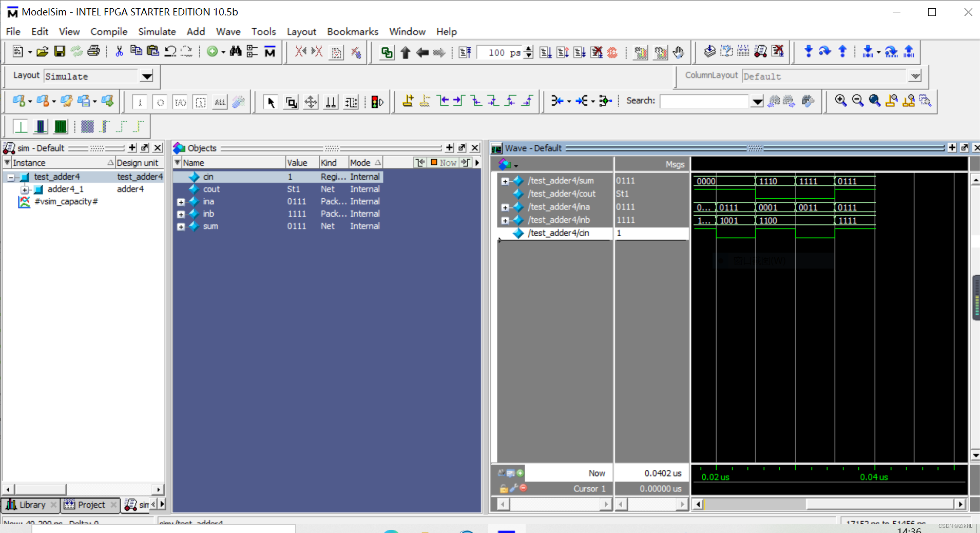This screenshot has width=980, height=533.
Task: Open the Simulate menu
Action: point(156,31)
